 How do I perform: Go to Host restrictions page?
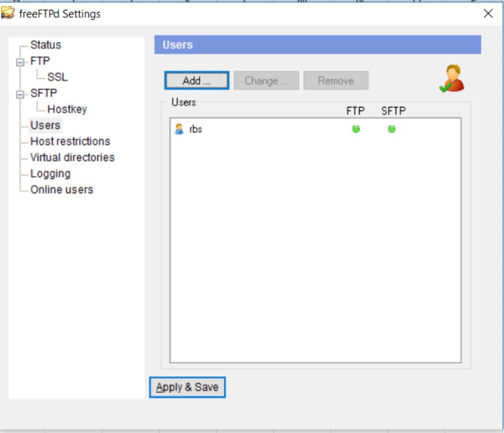point(70,141)
